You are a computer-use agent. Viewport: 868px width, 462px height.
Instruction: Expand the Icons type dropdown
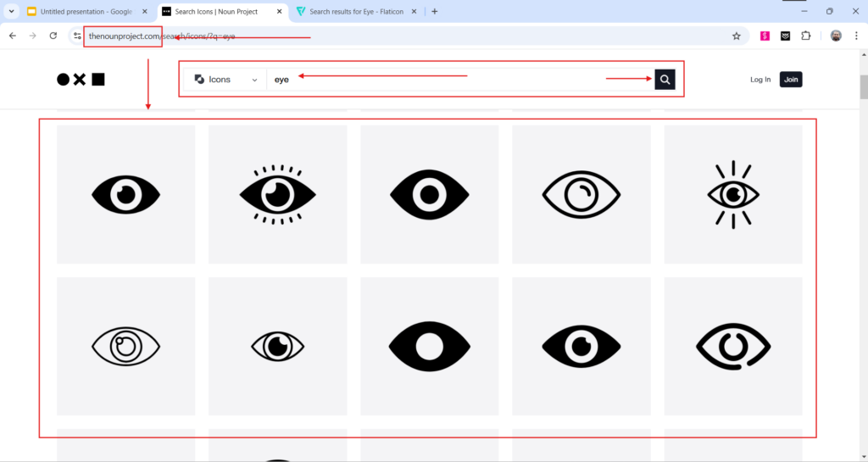[x=225, y=80]
